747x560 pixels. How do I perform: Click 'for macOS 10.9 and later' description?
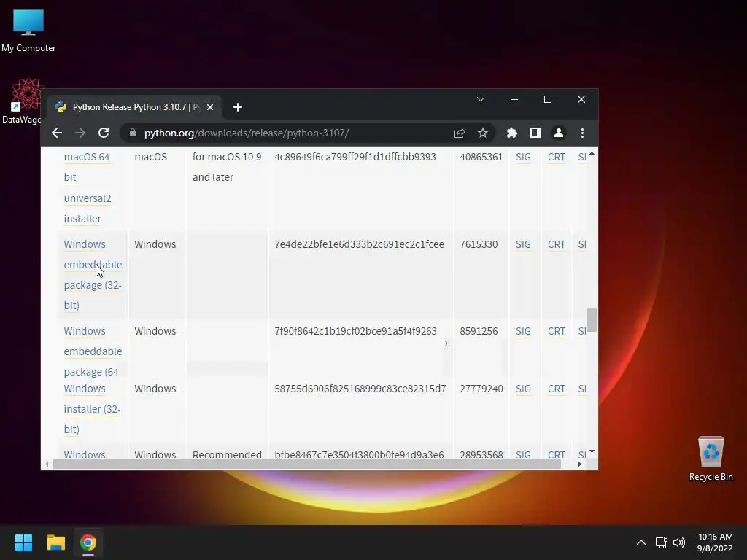(x=227, y=167)
